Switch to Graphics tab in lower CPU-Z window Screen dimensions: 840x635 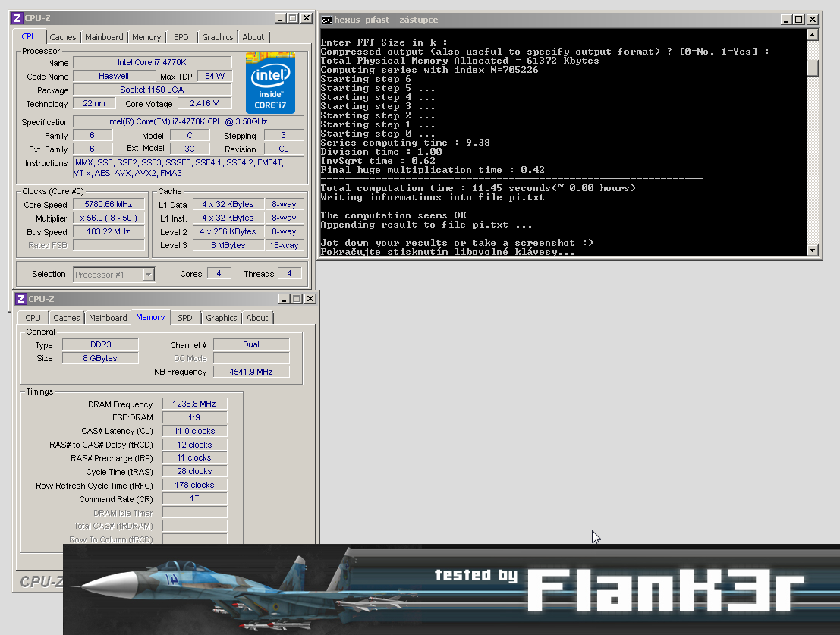(222, 318)
